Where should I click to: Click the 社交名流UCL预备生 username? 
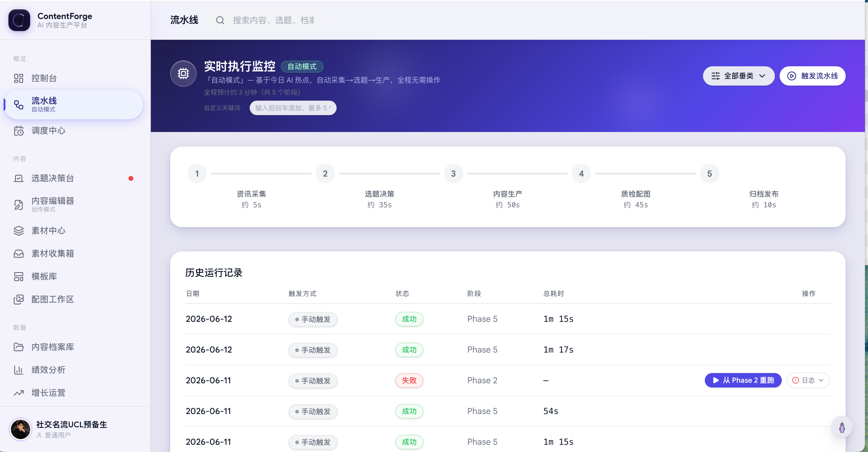[71, 424]
